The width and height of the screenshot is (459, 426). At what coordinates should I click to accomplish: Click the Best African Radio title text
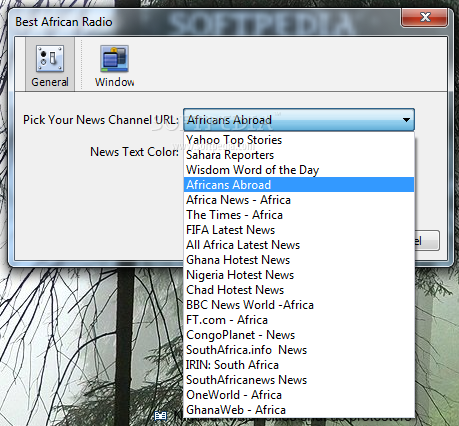64,22
